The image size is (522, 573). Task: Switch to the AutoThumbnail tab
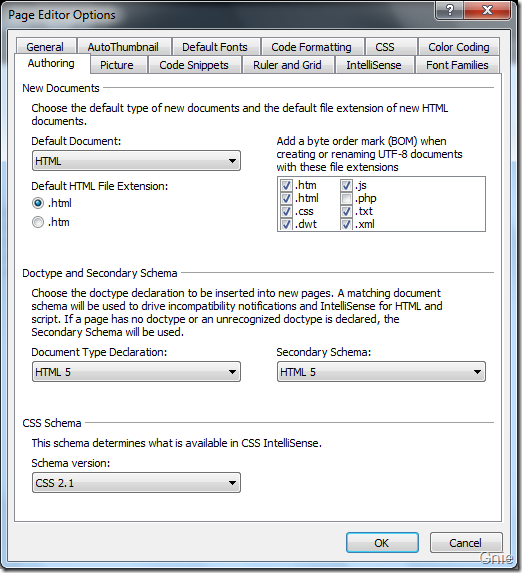(124, 47)
